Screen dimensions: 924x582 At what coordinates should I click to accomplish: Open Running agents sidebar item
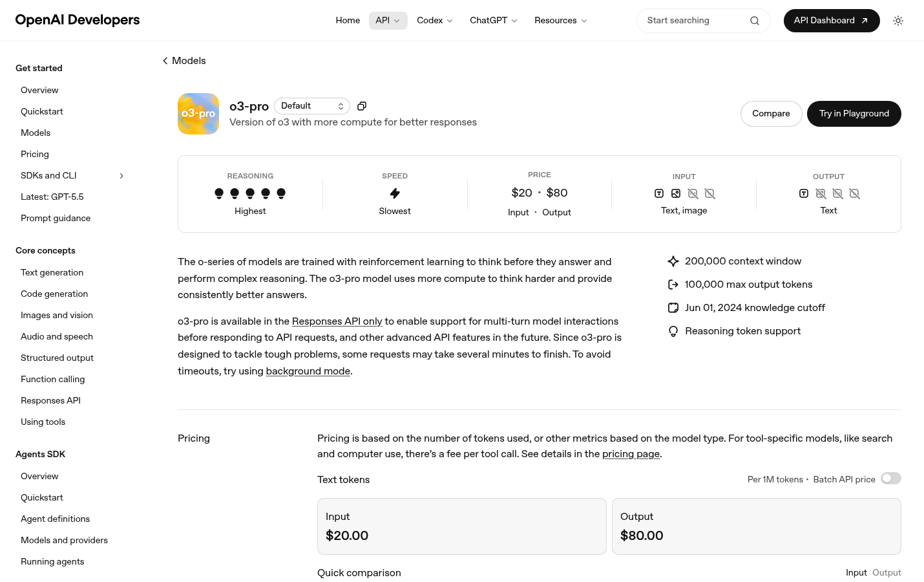52,561
